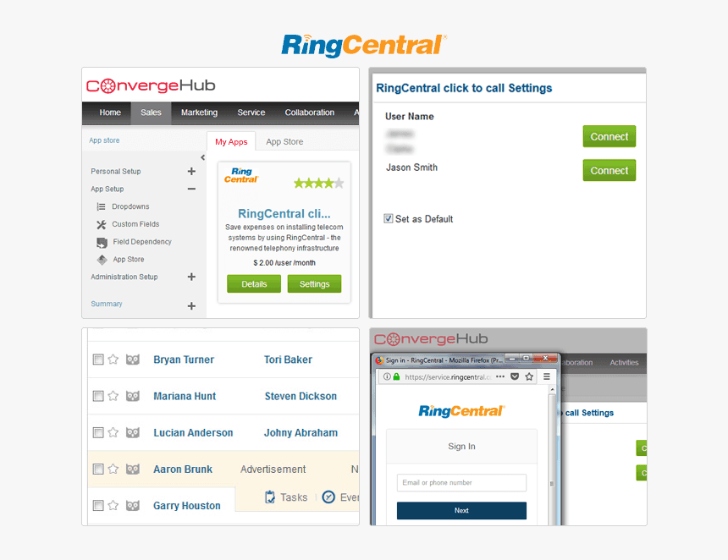This screenshot has width=728, height=560.
Task: Collapse App Setup with minus icon
Action: pos(191,189)
